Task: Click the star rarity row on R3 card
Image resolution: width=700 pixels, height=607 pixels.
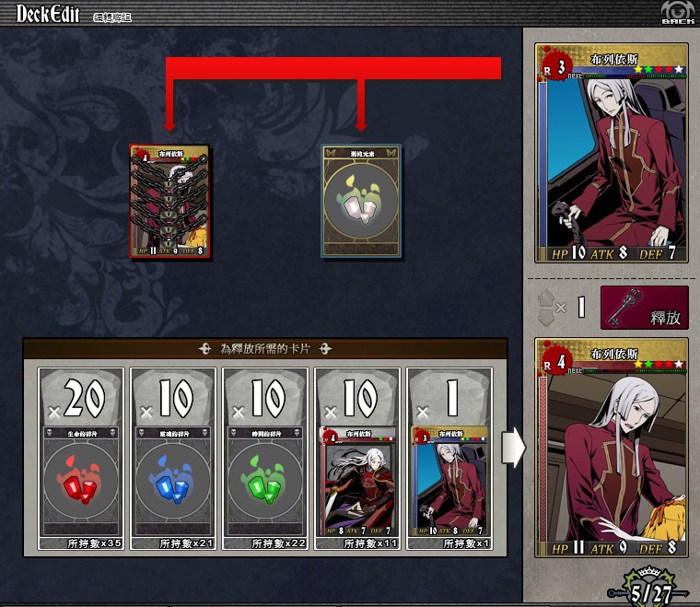Action: tap(659, 69)
